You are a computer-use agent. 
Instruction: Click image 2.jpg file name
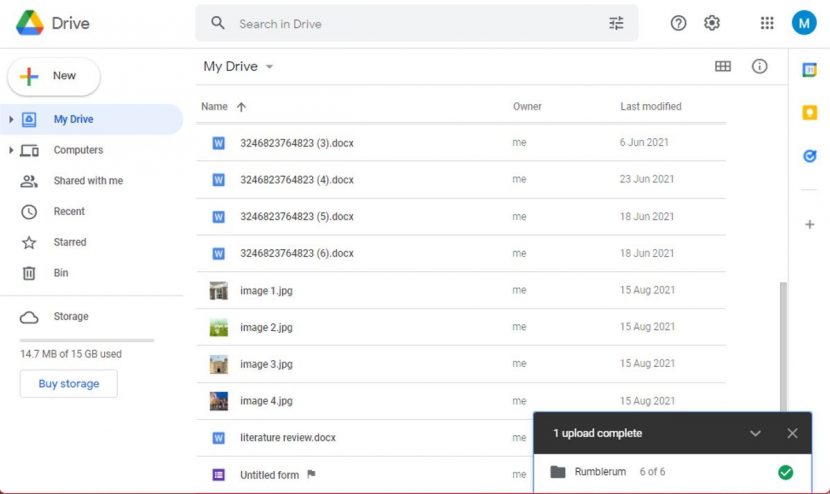(x=266, y=327)
